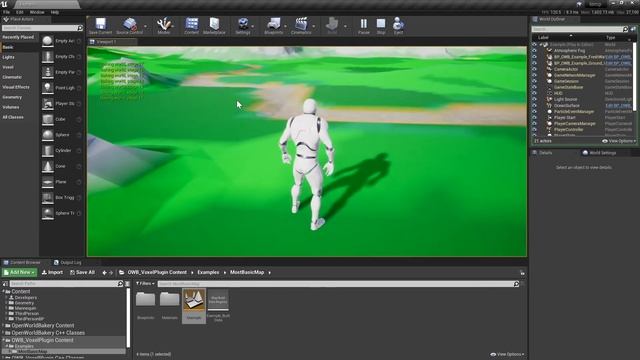Open the Add New dropdown

coord(20,272)
